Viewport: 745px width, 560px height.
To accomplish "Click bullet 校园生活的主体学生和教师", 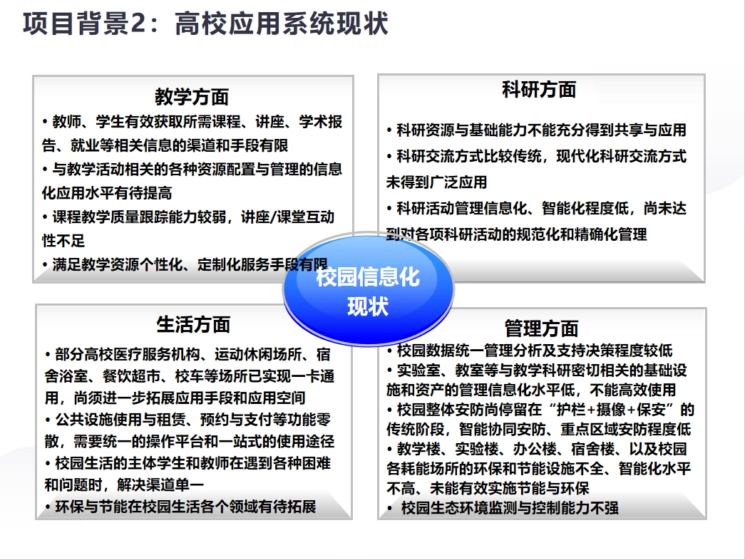I will coord(187,474).
